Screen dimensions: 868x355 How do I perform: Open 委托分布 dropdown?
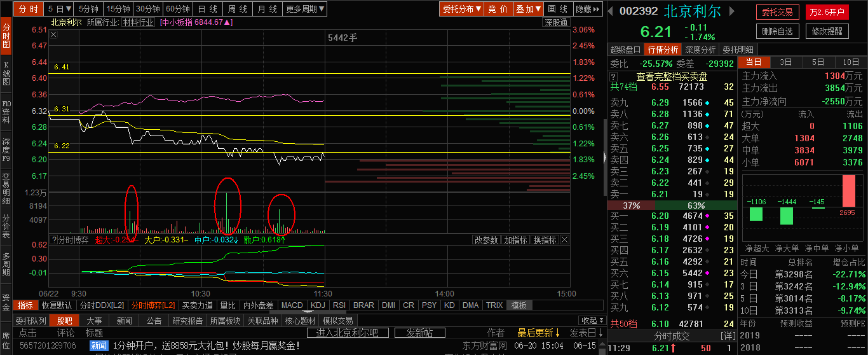click(461, 9)
